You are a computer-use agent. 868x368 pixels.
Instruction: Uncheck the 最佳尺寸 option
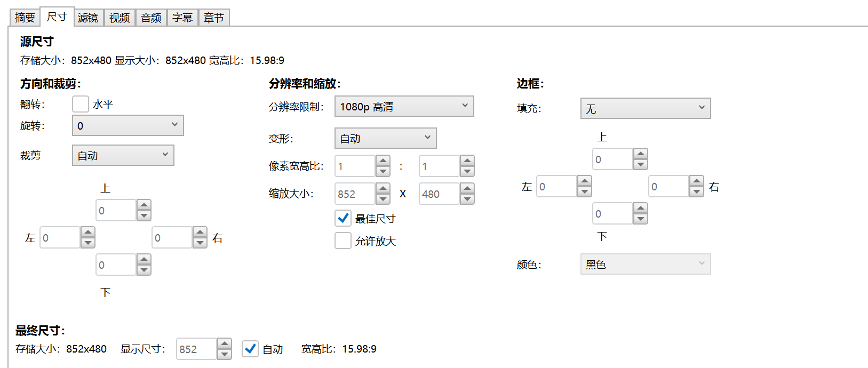(x=343, y=218)
